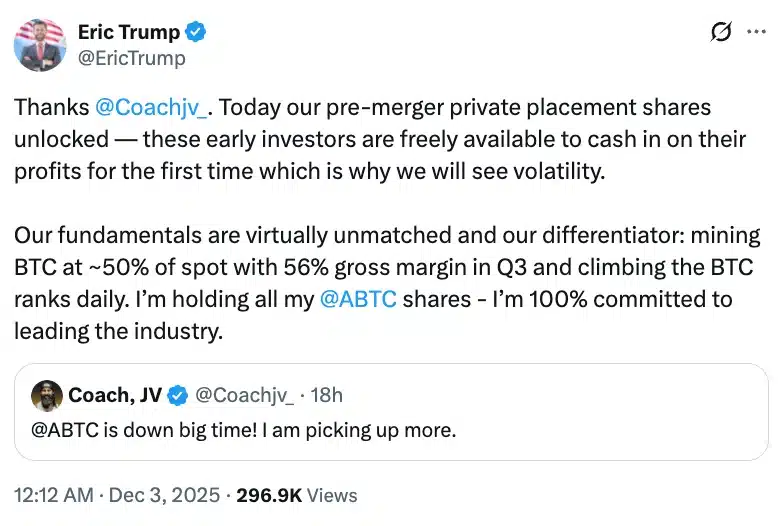Open the "296.9K Views" analytics count
The height and width of the screenshot is (526, 784).
pos(296,495)
